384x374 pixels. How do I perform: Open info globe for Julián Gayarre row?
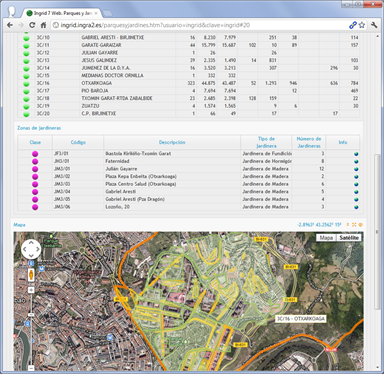click(x=356, y=169)
